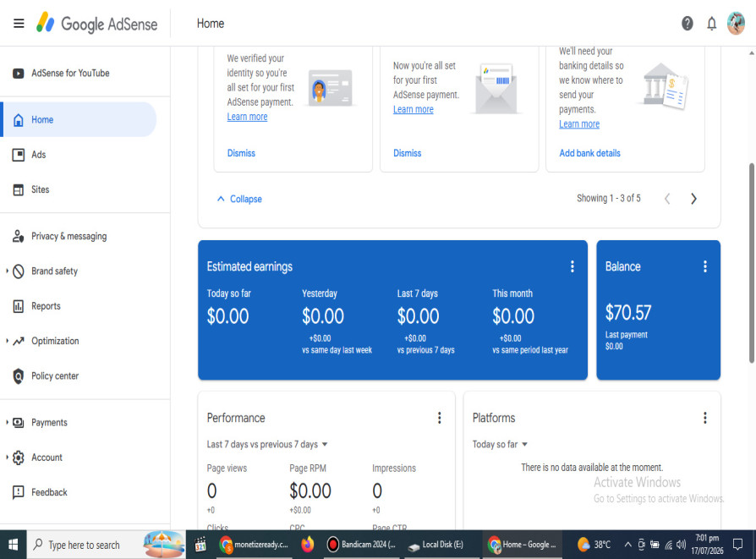
Task: Open monetizeready Chrome taskbar window
Action: pos(254,545)
